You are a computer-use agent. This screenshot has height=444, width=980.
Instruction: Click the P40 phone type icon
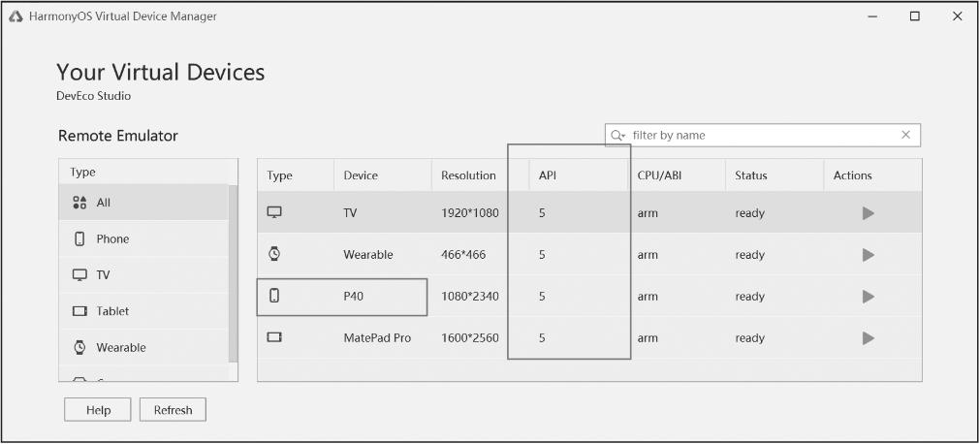point(274,297)
